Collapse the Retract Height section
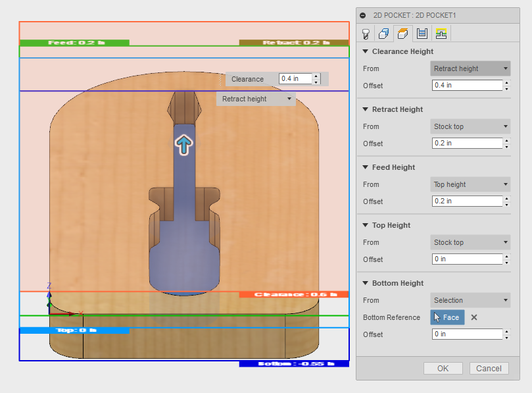 click(366, 109)
